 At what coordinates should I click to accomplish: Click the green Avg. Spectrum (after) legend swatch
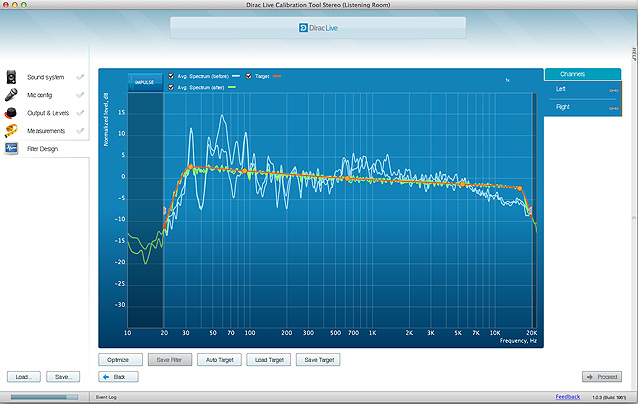[232, 87]
